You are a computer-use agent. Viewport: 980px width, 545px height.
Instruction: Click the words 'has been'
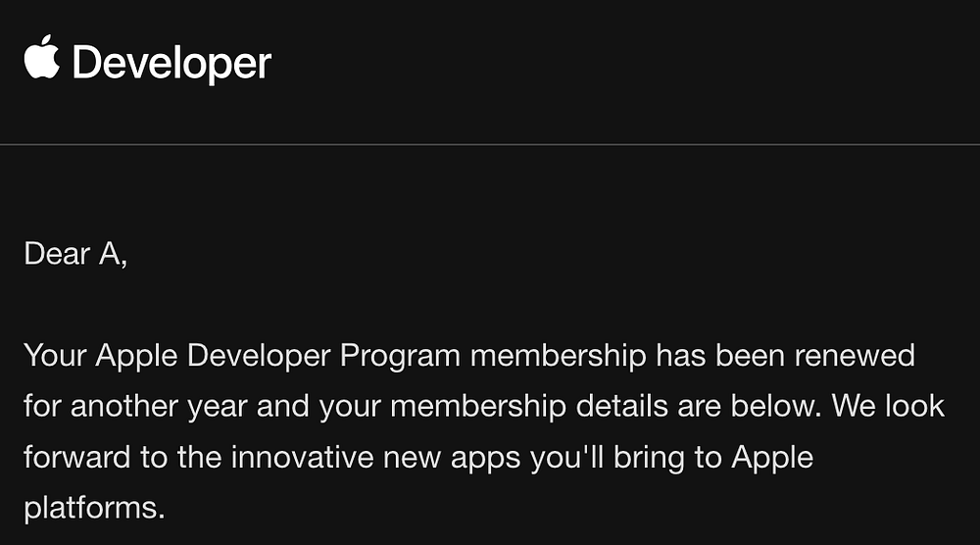(720, 355)
